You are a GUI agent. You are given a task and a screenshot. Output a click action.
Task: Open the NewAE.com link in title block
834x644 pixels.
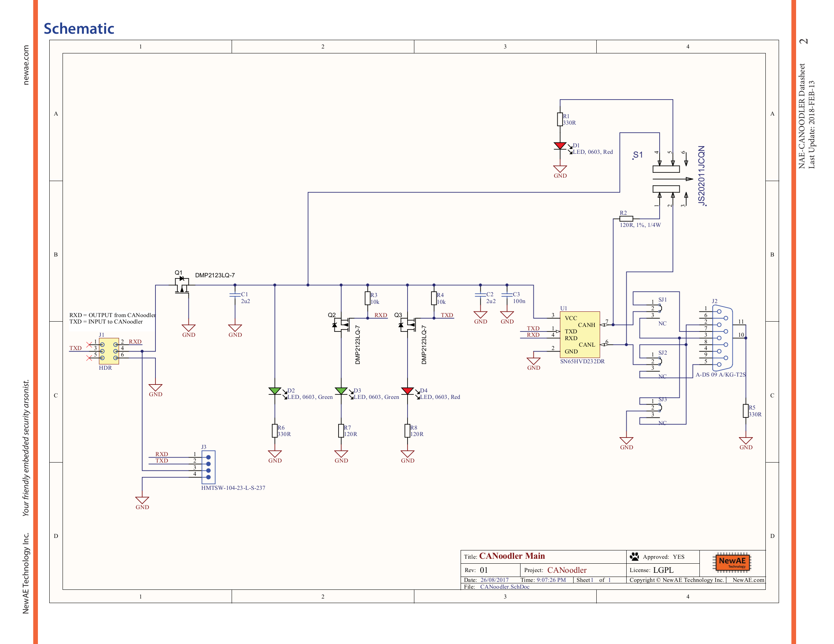click(x=748, y=580)
